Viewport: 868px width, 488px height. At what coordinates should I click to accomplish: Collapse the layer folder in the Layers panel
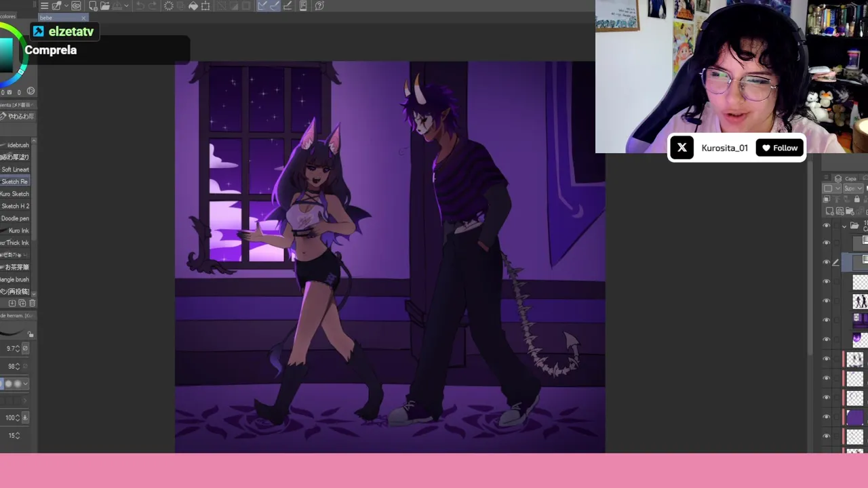coord(844,226)
